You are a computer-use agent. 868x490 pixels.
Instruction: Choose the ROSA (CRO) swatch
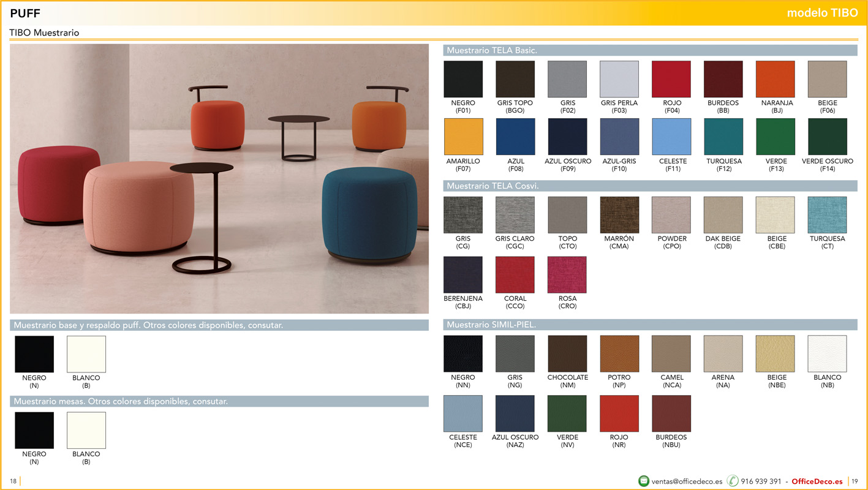point(567,275)
